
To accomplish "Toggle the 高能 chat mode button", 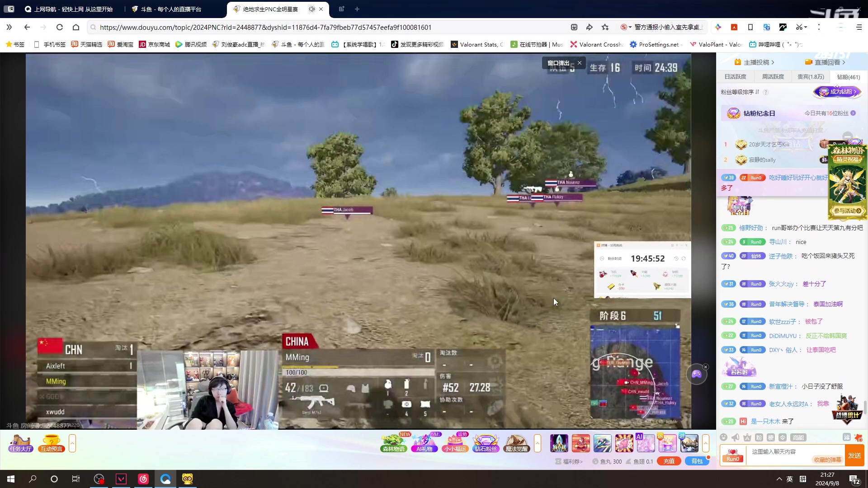I will (798, 437).
